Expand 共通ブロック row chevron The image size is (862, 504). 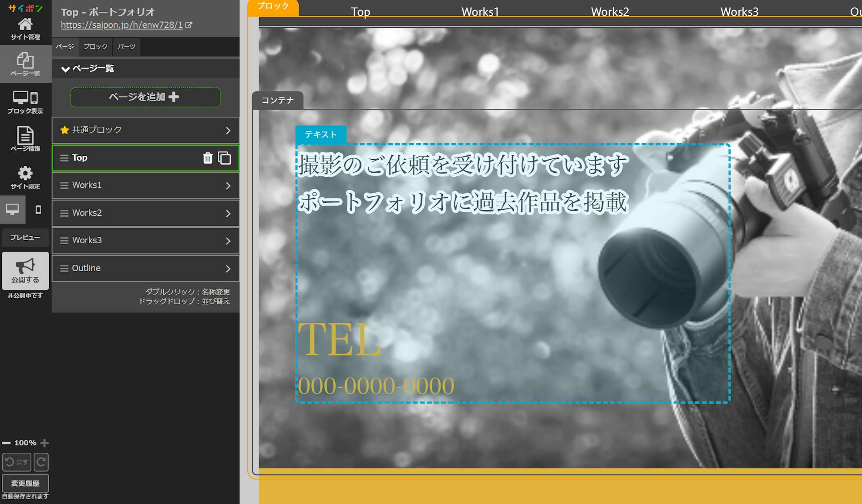pos(228,131)
